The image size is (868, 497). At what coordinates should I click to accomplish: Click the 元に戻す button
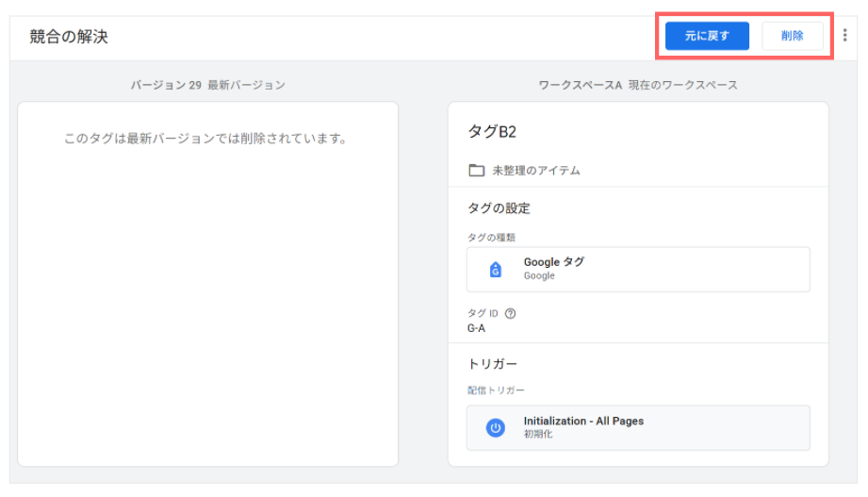pyautogui.click(x=707, y=36)
